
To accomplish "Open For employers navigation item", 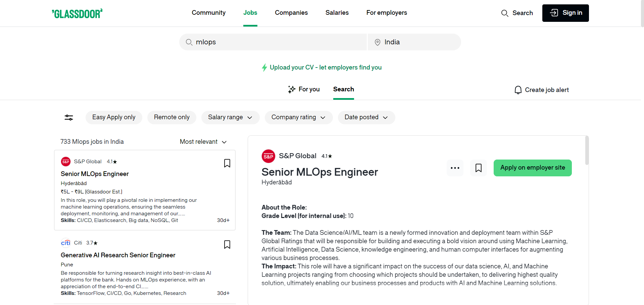I will coord(387,13).
